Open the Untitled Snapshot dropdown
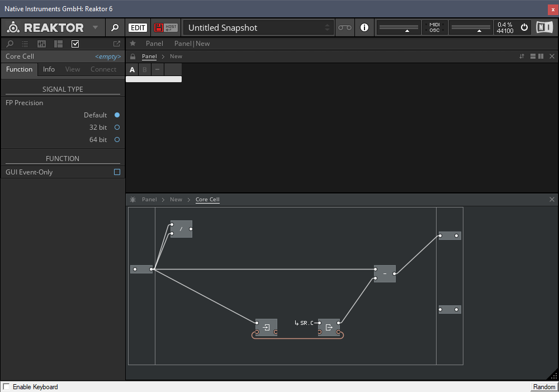 coord(258,27)
